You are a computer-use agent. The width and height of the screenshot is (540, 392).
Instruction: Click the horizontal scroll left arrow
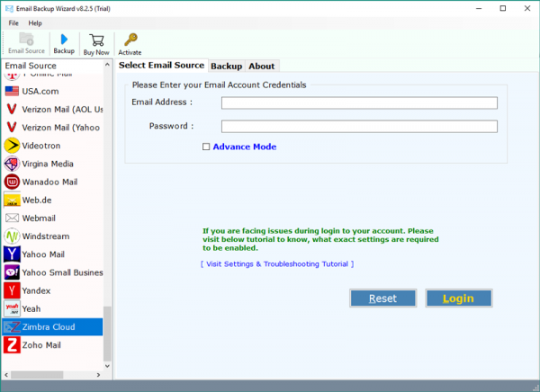pyautogui.click(x=6, y=375)
